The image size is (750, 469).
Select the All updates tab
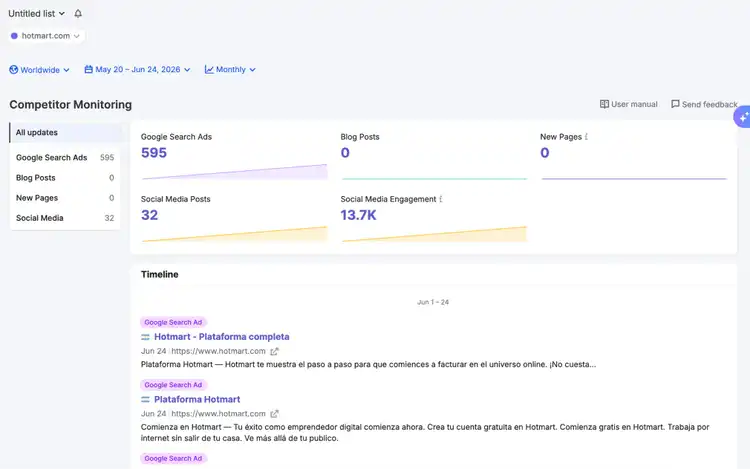tap(65, 132)
